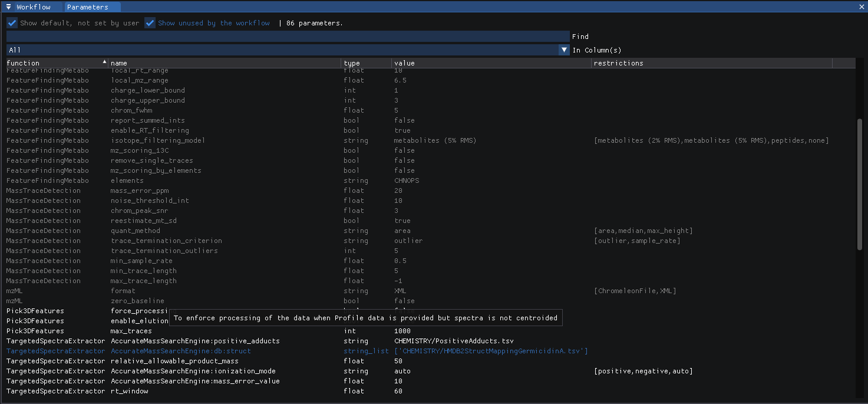
Task: Click the dropdown arrow of In Column(s)
Action: point(564,50)
